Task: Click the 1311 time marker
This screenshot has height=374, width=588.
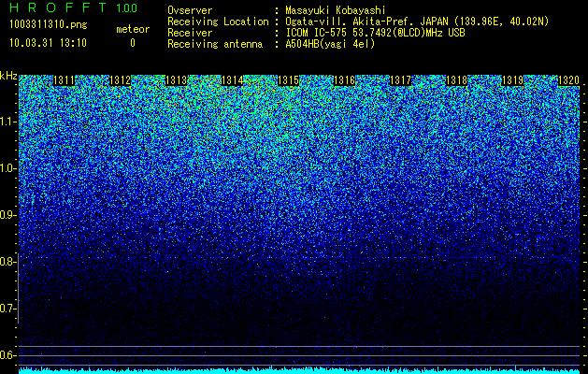Action: 65,80
